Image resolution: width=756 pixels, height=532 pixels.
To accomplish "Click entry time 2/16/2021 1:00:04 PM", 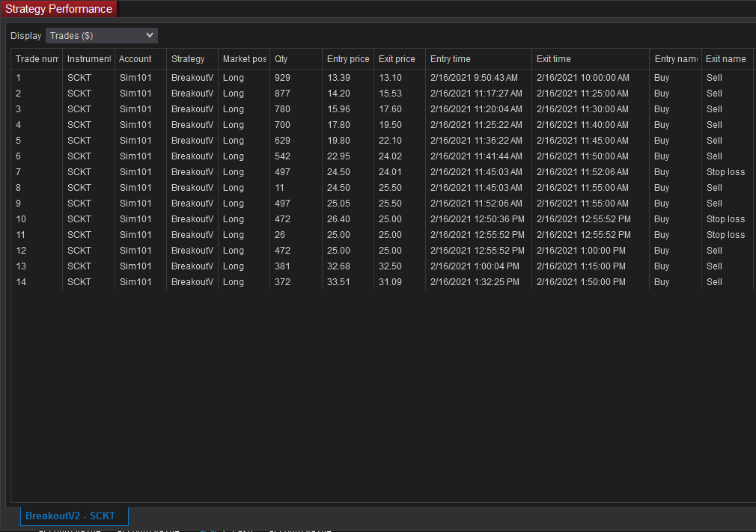I will pos(475,266).
